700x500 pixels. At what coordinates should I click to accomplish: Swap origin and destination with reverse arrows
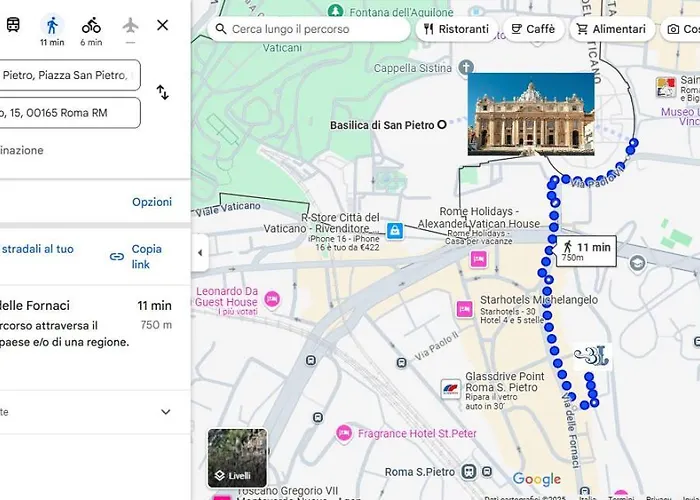[x=162, y=93]
